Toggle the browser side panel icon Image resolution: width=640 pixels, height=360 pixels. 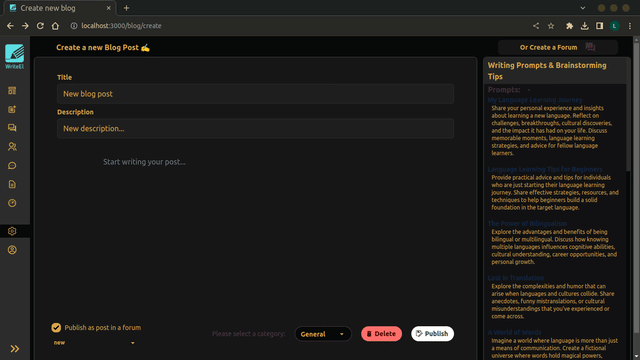[600, 26]
